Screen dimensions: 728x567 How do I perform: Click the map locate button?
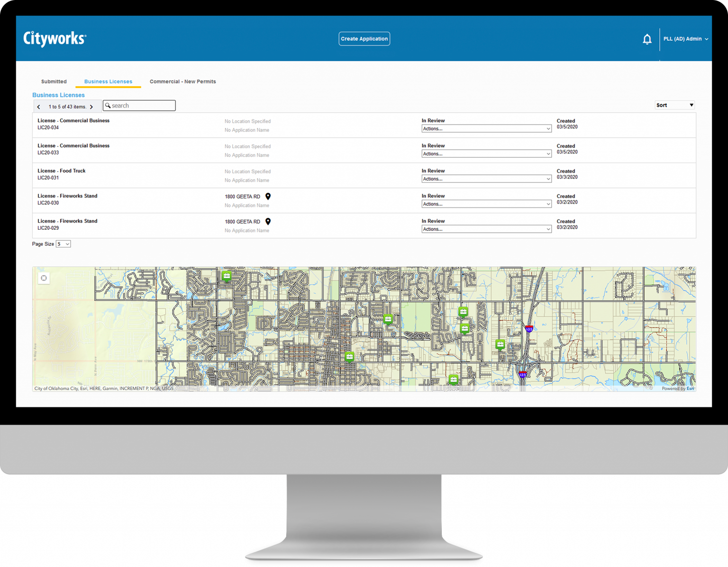click(x=44, y=278)
